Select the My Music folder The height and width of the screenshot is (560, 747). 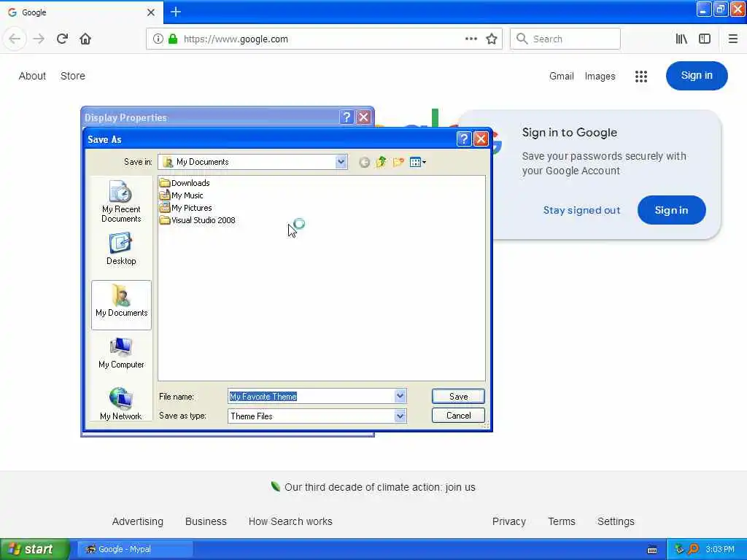[x=182, y=195]
